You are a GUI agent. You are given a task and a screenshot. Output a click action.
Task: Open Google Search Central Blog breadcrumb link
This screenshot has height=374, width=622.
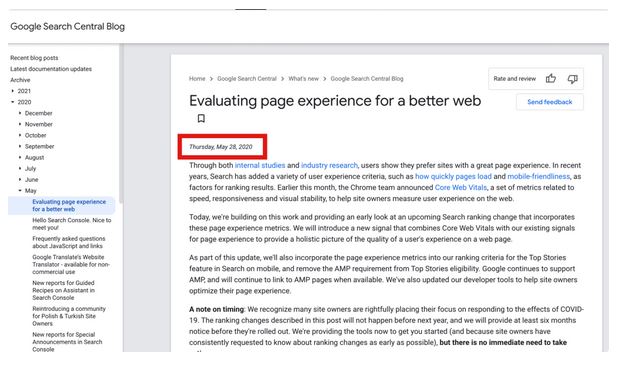[x=367, y=79]
